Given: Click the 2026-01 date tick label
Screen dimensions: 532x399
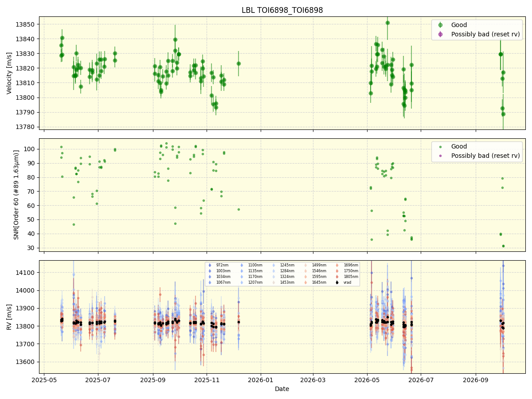Looking at the screenshot, I should tap(261, 379).
